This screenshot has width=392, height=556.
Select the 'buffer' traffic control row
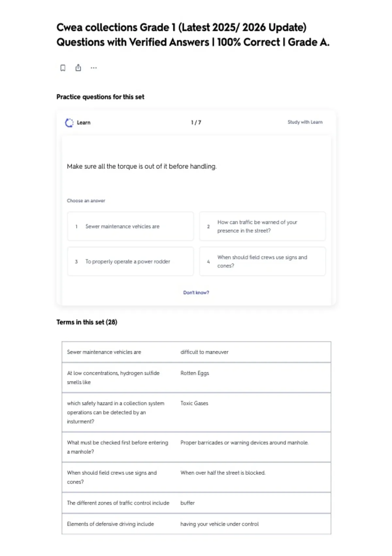pos(196,503)
